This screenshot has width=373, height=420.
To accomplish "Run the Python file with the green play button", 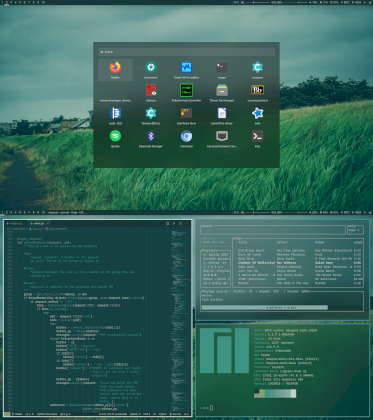I will 174,223.
